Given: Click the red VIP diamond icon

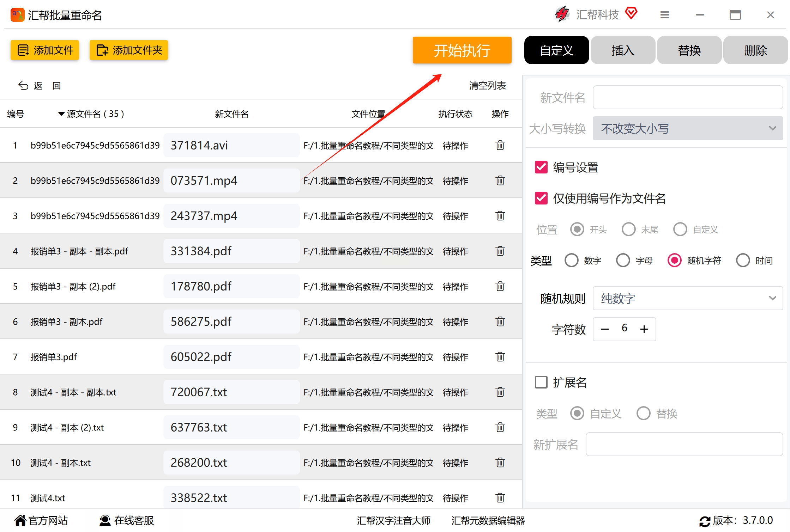Looking at the screenshot, I should tap(631, 13).
